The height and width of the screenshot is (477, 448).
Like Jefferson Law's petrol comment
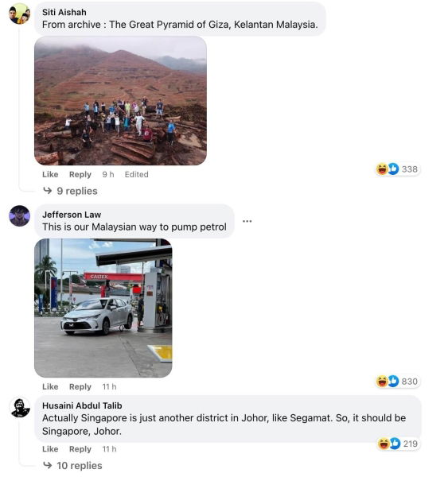tap(50, 386)
